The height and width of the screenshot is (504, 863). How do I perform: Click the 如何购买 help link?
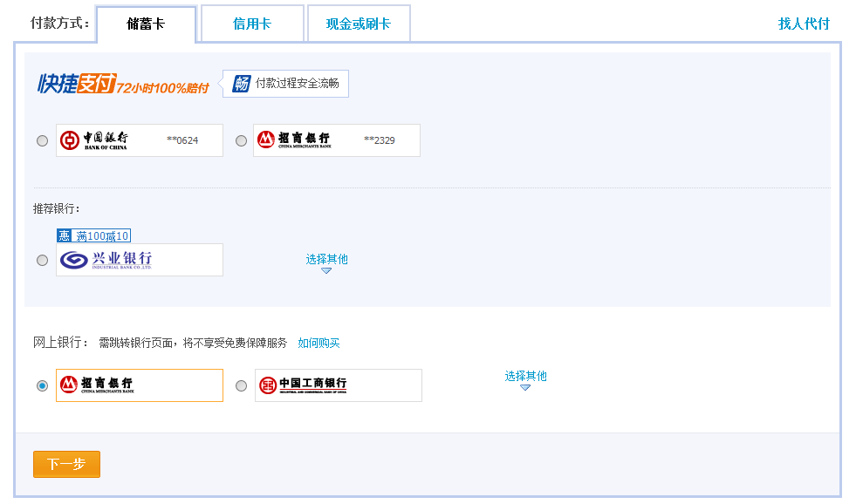click(318, 343)
